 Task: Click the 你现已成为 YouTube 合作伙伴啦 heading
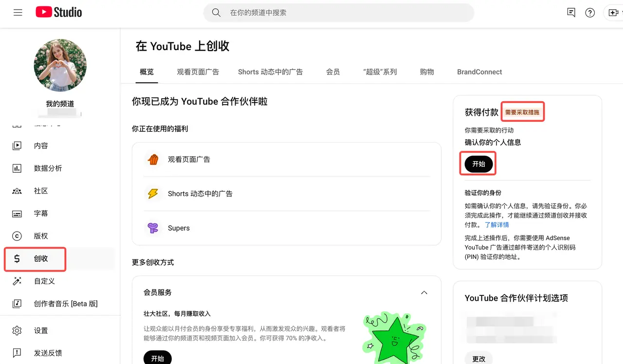(200, 102)
